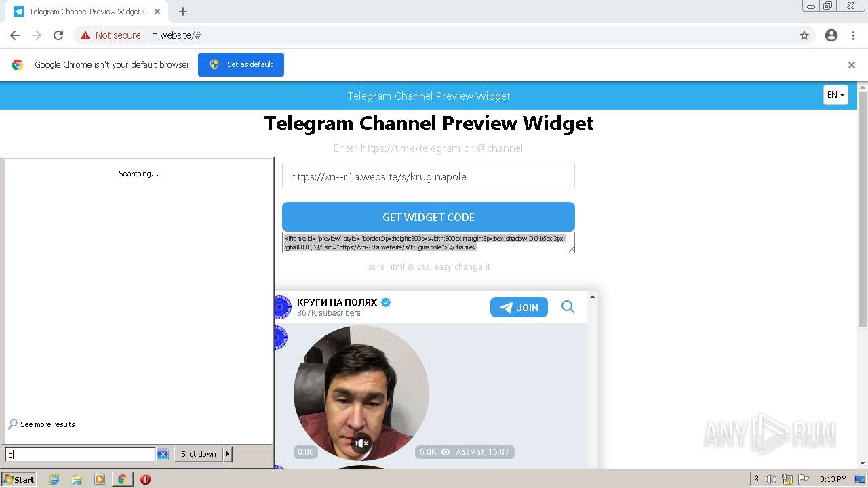Click the red Opera taskbar icon

[x=145, y=479]
